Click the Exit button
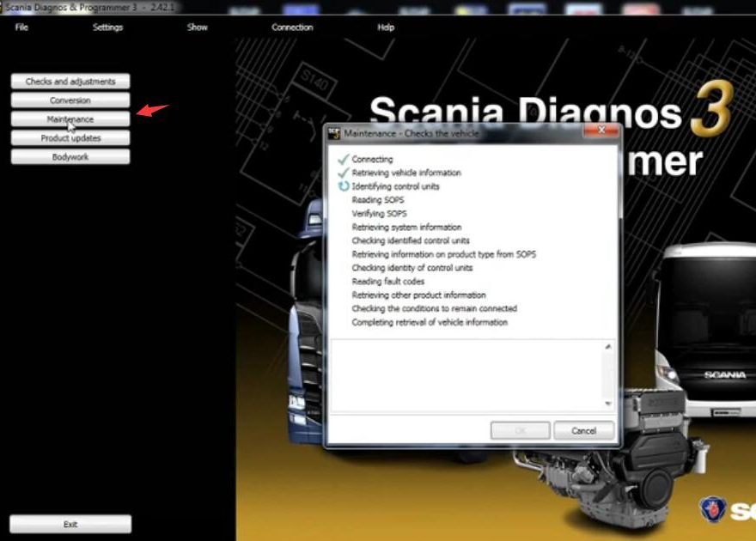The width and height of the screenshot is (756, 541). 70,524
